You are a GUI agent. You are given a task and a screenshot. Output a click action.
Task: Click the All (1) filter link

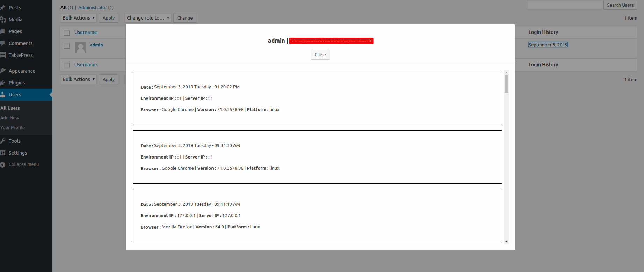67,7
